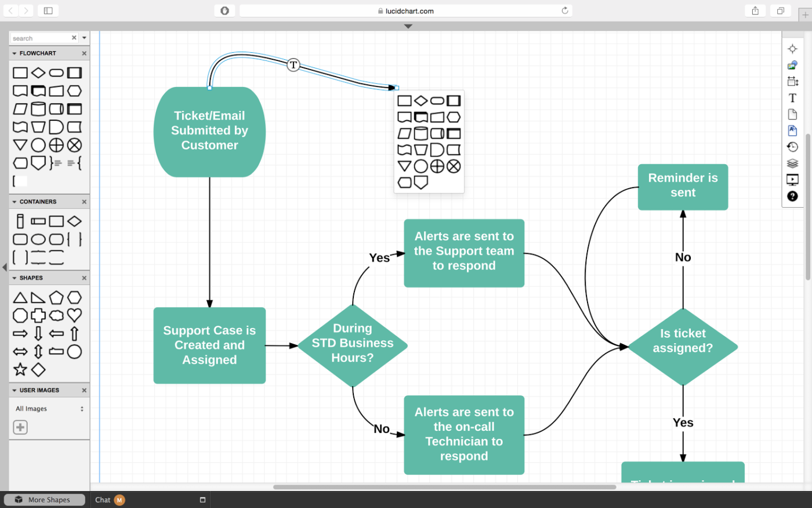Image resolution: width=812 pixels, height=508 pixels.
Task: Pick the diamond shape in the popup shape picker
Action: pos(421,100)
